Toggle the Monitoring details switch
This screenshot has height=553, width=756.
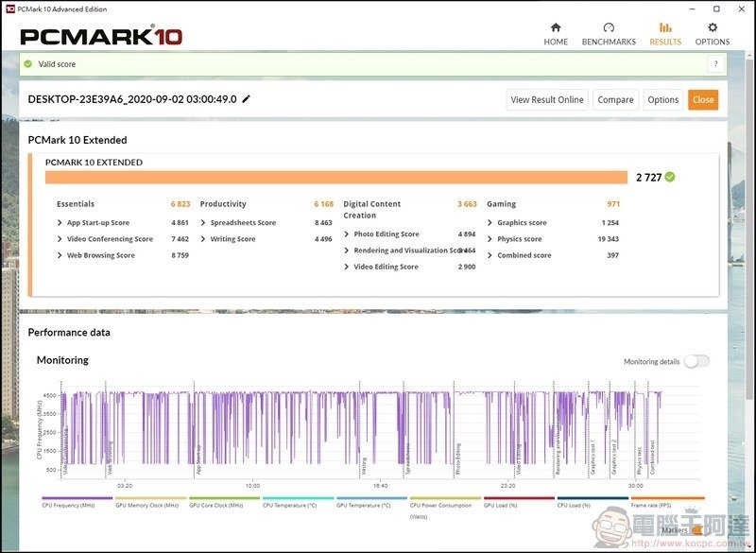pyautogui.click(x=696, y=361)
